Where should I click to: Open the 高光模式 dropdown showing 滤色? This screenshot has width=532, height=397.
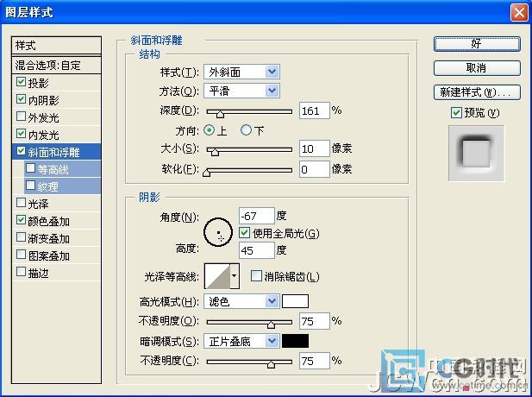(x=241, y=301)
